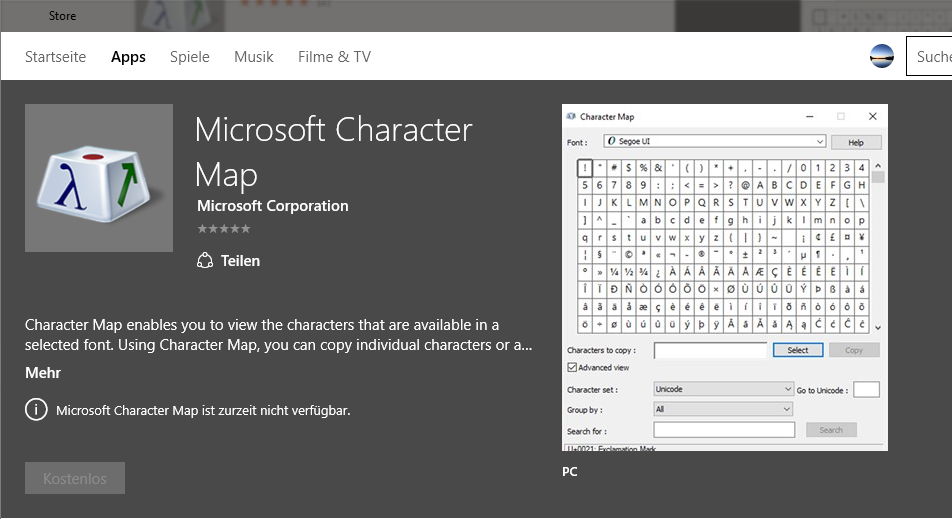This screenshot has width=952, height=519.
Task: Open the Startseite tab
Action: [x=55, y=56]
